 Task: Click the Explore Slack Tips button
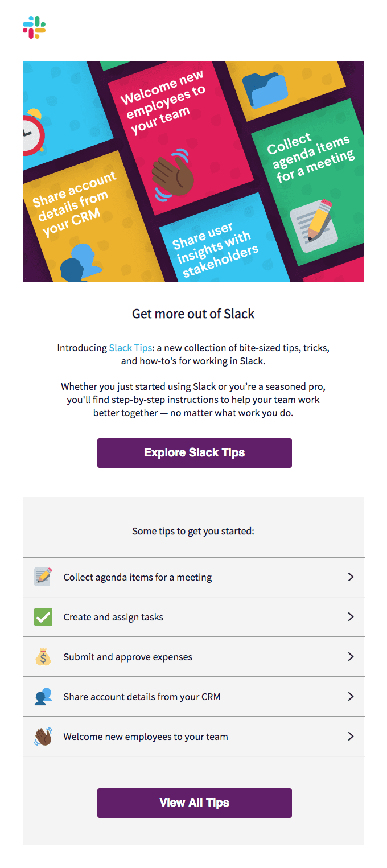pos(195,453)
